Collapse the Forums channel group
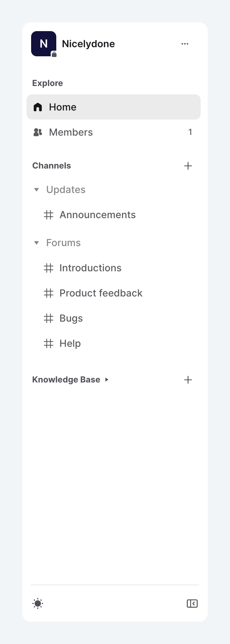230x644 pixels. coord(37,243)
